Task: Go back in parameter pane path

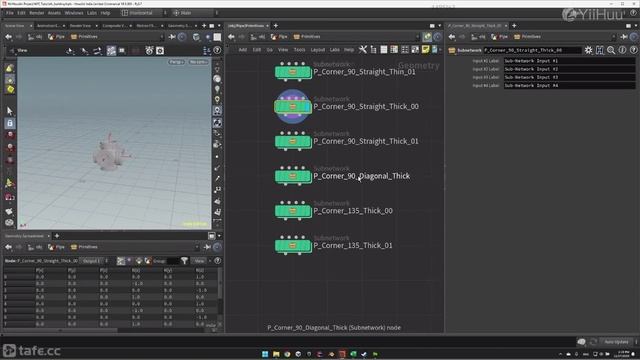Action: pyautogui.click(x=452, y=37)
